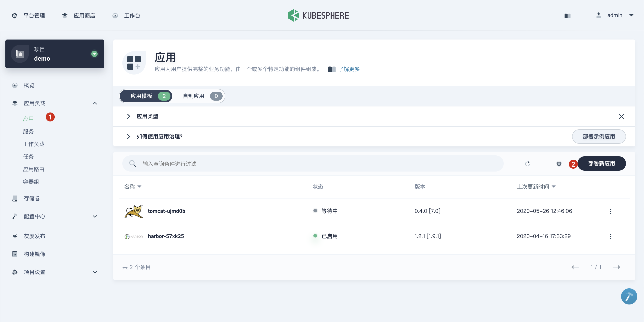Viewport: 644px width, 322px height.
Task: Click version 0.4.0 [7.0] cell
Action: [x=427, y=211]
